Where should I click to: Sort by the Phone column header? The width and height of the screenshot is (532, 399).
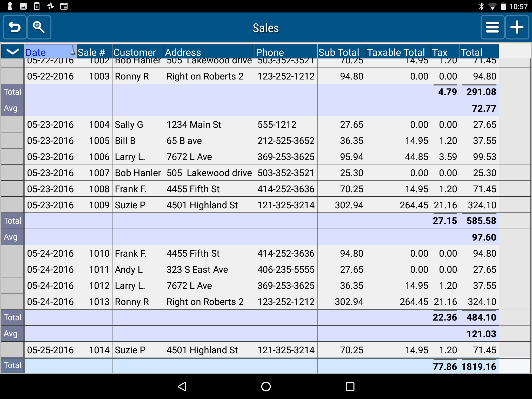click(286, 51)
